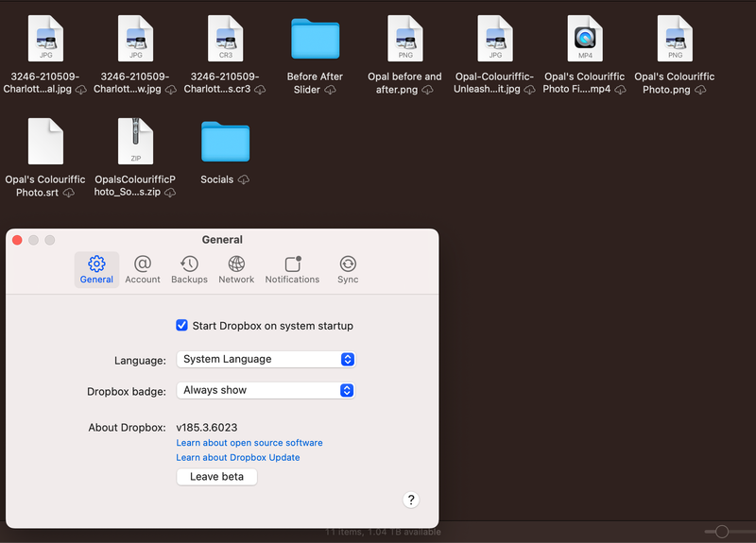Open the Backups tab
This screenshot has width=756, height=543.
click(189, 270)
